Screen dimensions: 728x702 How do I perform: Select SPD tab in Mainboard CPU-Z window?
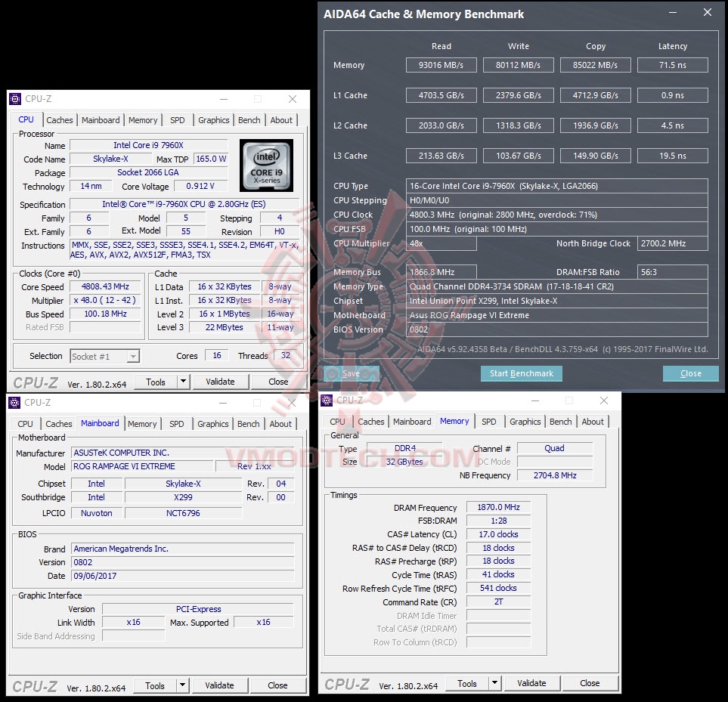[176, 424]
